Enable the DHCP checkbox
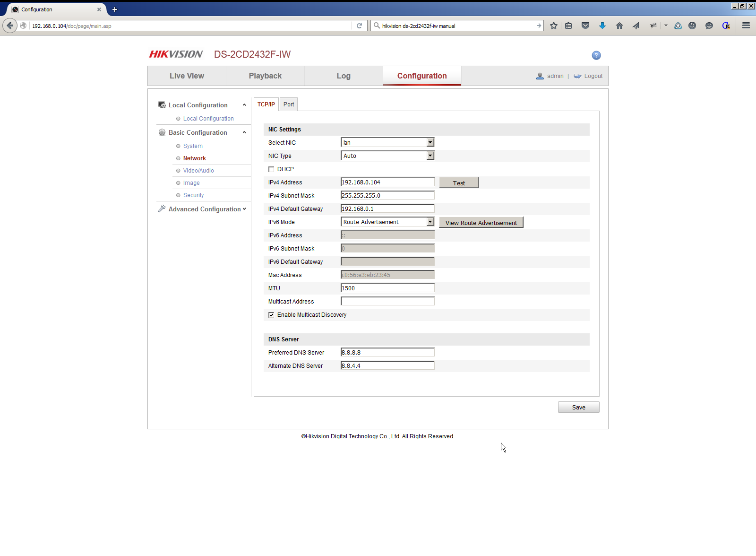 [x=271, y=169]
